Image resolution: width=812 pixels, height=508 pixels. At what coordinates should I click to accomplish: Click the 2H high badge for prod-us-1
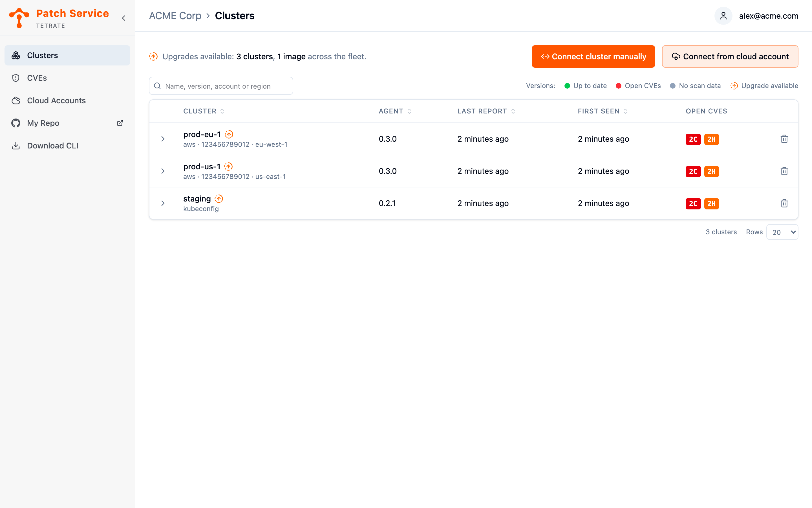(x=711, y=171)
